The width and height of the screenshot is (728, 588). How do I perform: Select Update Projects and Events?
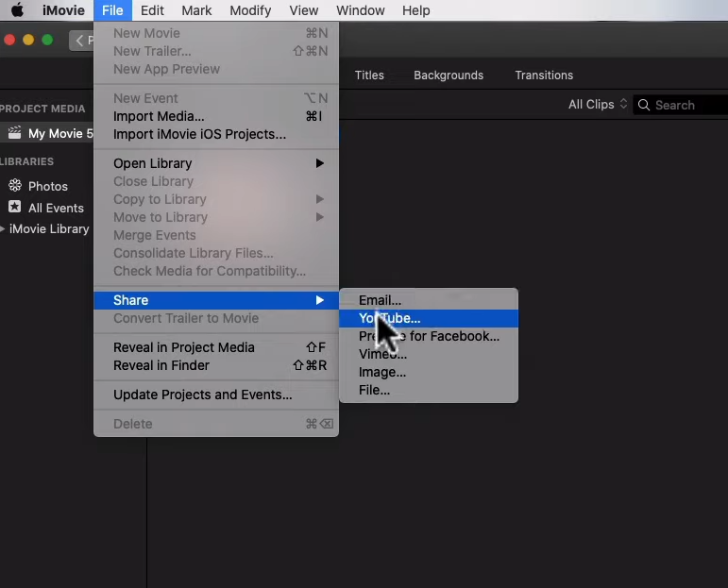click(216, 395)
